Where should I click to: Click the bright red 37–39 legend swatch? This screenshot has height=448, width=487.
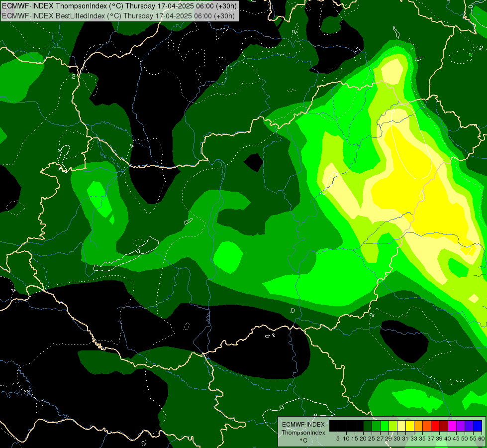point(435,426)
